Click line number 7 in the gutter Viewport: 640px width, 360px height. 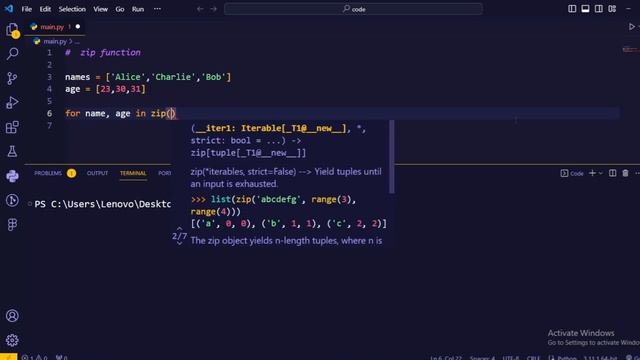49,125
